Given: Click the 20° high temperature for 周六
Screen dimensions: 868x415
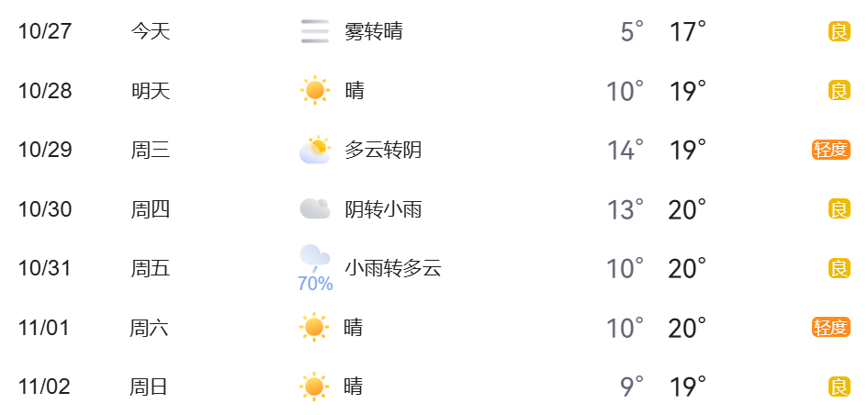Looking at the screenshot, I should point(687,328).
